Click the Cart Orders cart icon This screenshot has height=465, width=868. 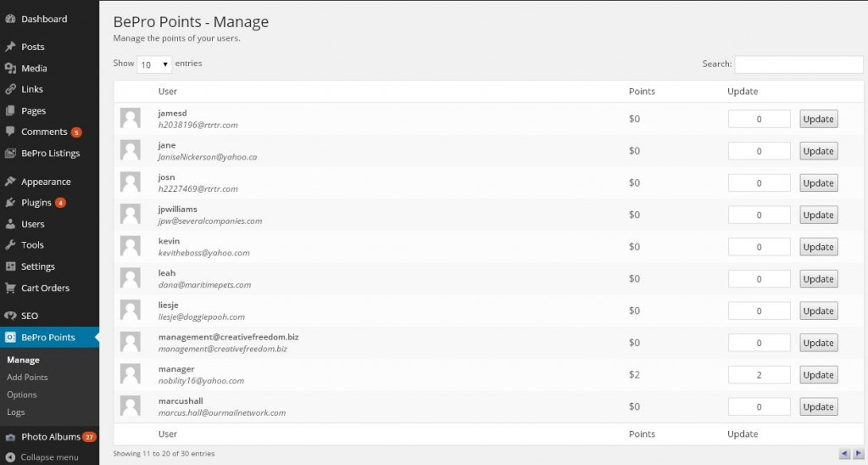click(10, 288)
